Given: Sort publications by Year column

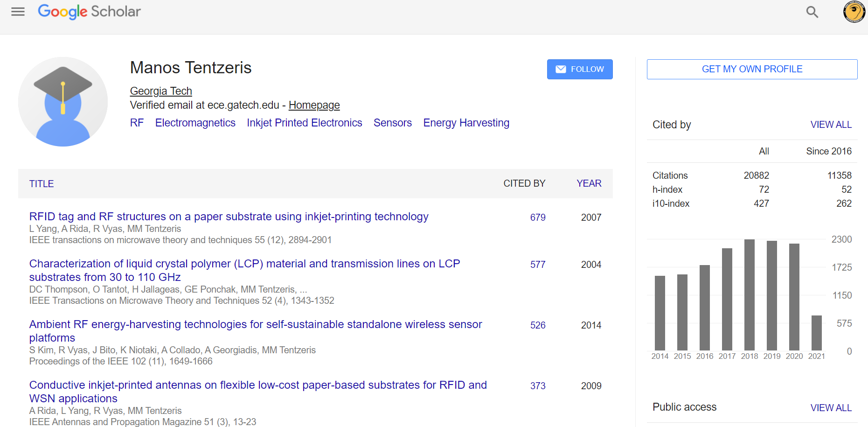Looking at the screenshot, I should click(x=589, y=183).
